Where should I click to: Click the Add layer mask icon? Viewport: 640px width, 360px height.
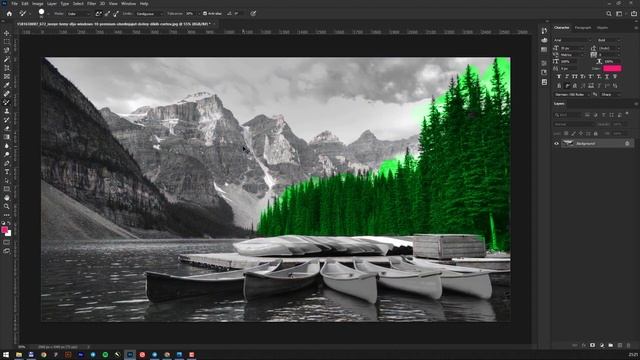[x=593, y=345]
